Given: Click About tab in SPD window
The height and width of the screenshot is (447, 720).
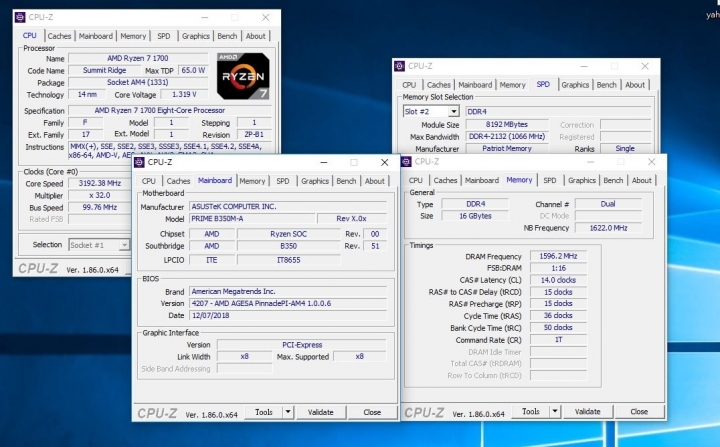Looking at the screenshot, I should [635, 85].
